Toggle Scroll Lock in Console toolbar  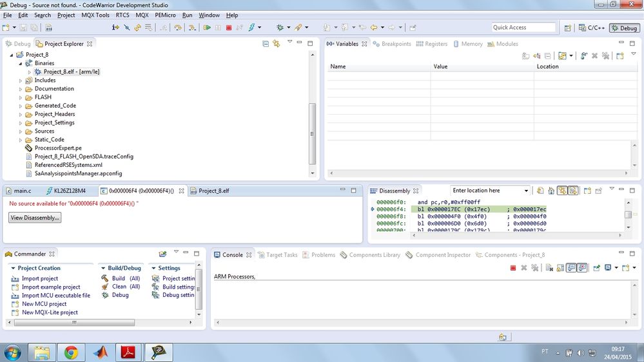click(560, 268)
